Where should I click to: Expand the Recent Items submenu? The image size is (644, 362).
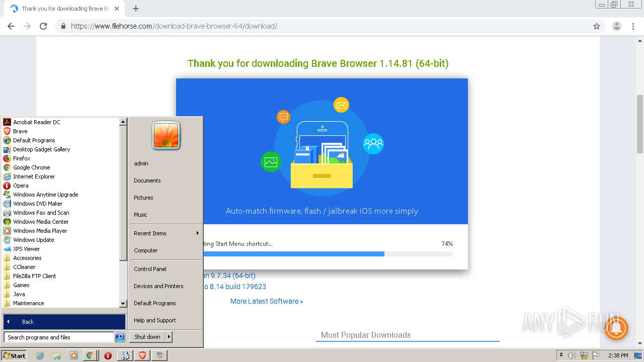[166, 233]
